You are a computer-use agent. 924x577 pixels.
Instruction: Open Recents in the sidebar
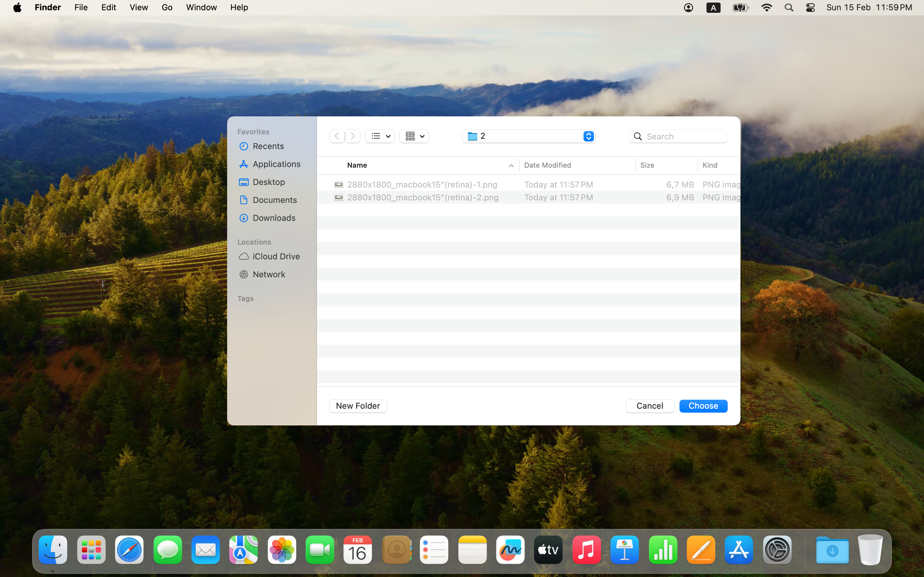click(269, 146)
